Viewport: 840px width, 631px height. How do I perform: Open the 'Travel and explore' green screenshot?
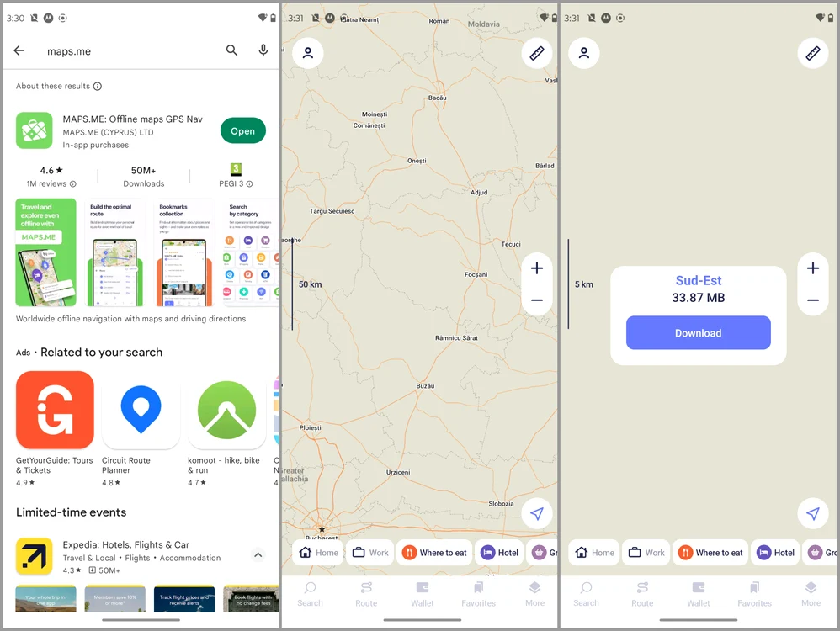click(46, 252)
